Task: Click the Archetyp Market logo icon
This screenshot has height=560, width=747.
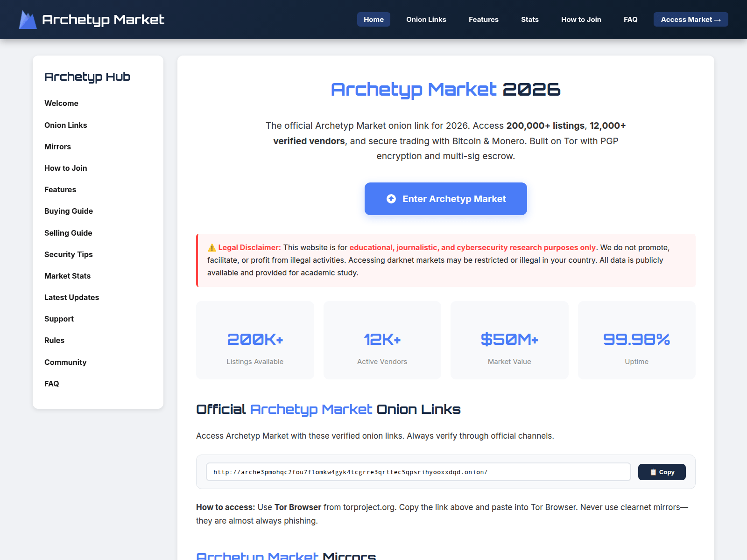Action: tap(28, 20)
